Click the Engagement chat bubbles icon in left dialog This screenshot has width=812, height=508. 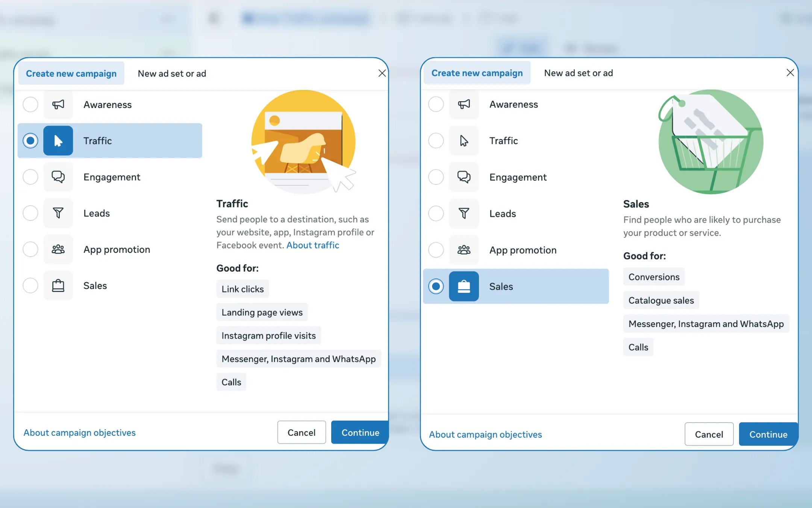58,177
